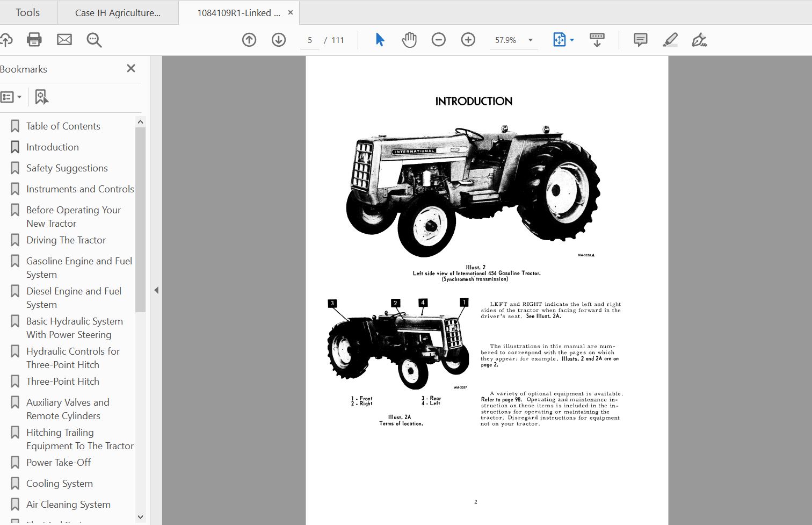Open Auxiliary Valves and Remote Cylinders bookmark
This screenshot has height=525, width=812.
point(68,409)
